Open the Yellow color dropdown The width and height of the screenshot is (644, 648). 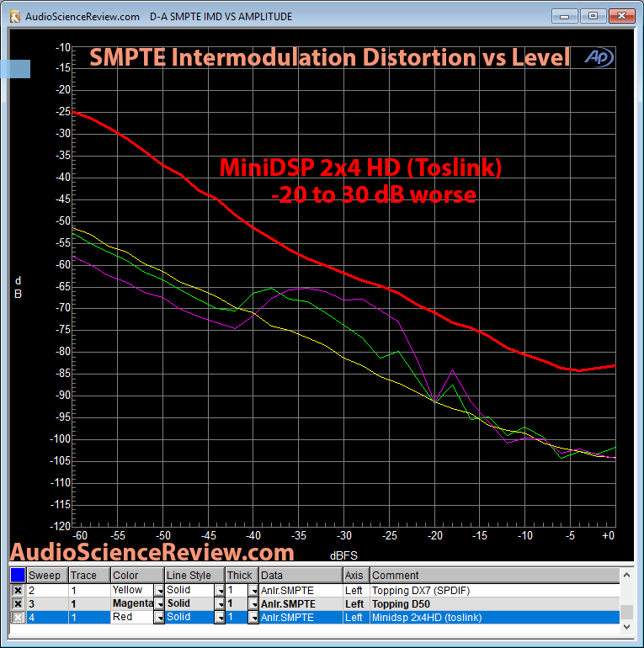159,591
